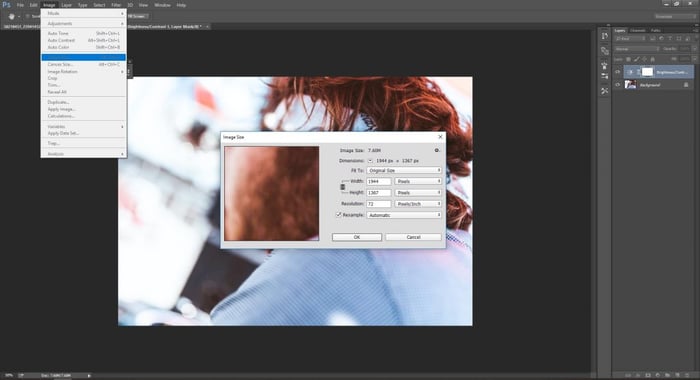This screenshot has height=380, width=700.
Task: Open the workspace switcher dropdown in options bar
Action: (675, 16)
